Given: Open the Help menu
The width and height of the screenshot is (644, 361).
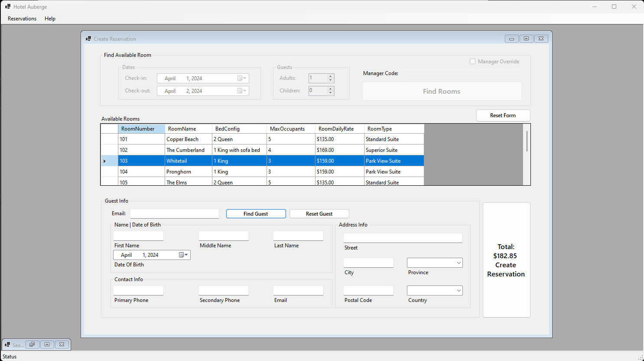Looking at the screenshot, I should (x=50, y=19).
